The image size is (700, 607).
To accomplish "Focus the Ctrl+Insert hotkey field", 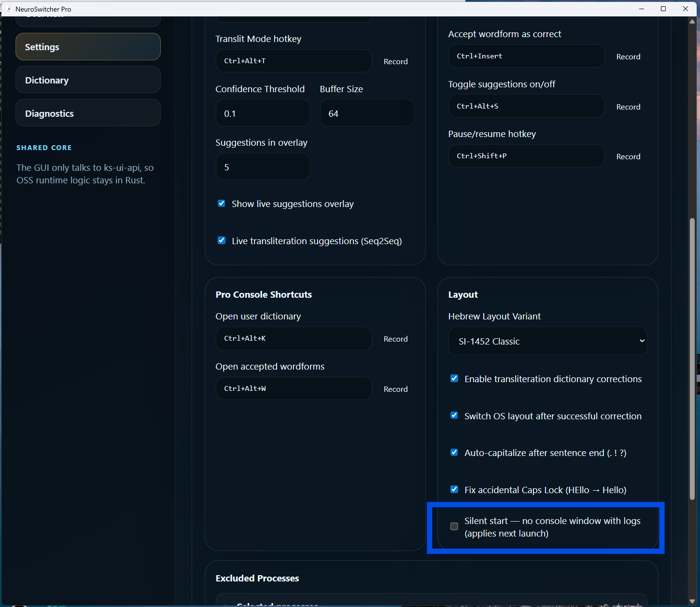I will pyautogui.click(x=526, y=56).
